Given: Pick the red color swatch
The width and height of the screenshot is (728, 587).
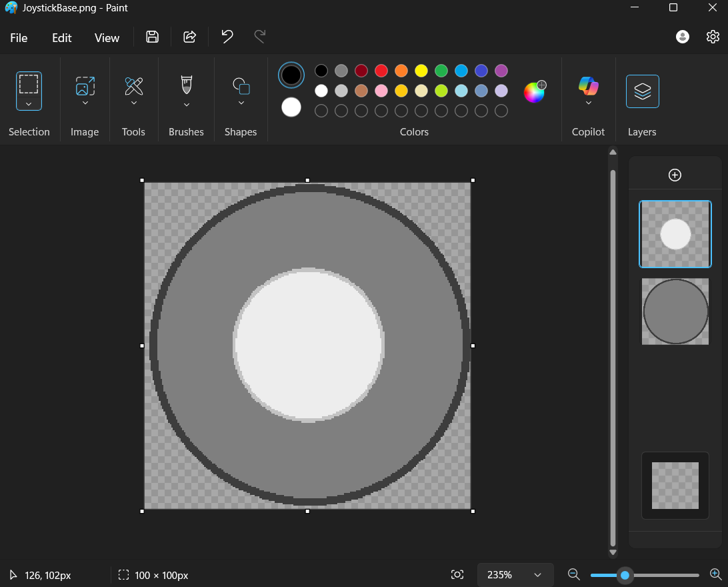Looking at the screenshot, I should (x=381, y=71).
